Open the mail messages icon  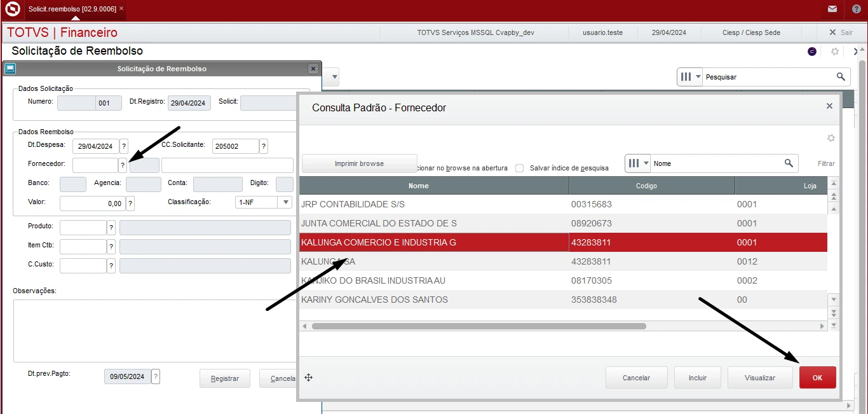pos(832,10)
